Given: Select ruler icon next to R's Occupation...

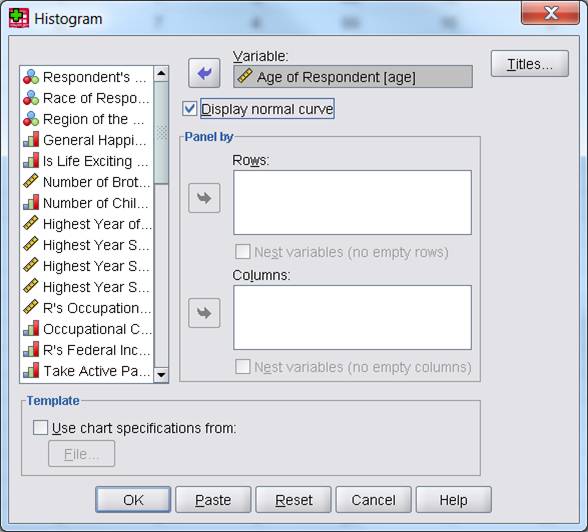Looking at the screenshot, I should (x=31, y=307).
